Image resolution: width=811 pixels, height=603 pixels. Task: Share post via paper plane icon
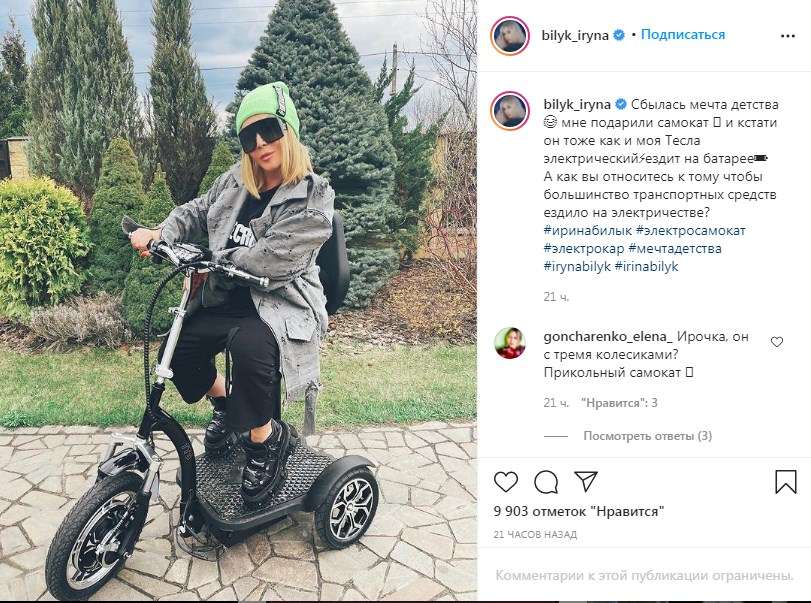point(586,481)
